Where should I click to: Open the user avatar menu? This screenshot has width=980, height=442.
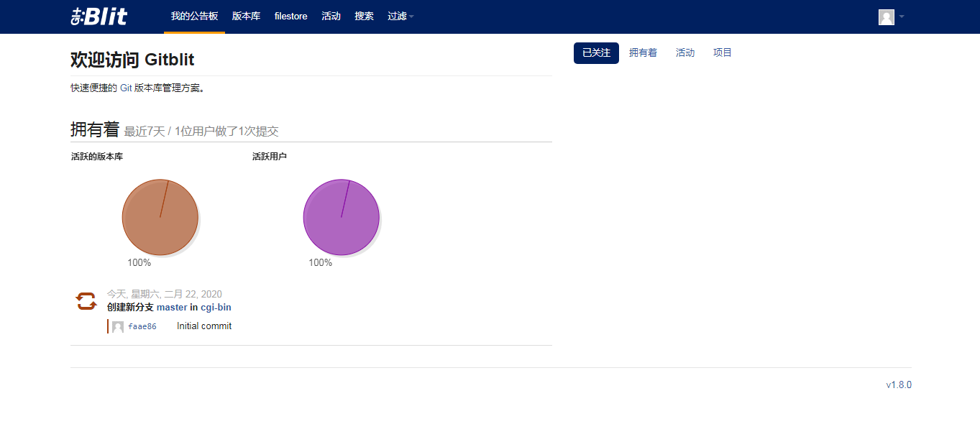[886, 17]
